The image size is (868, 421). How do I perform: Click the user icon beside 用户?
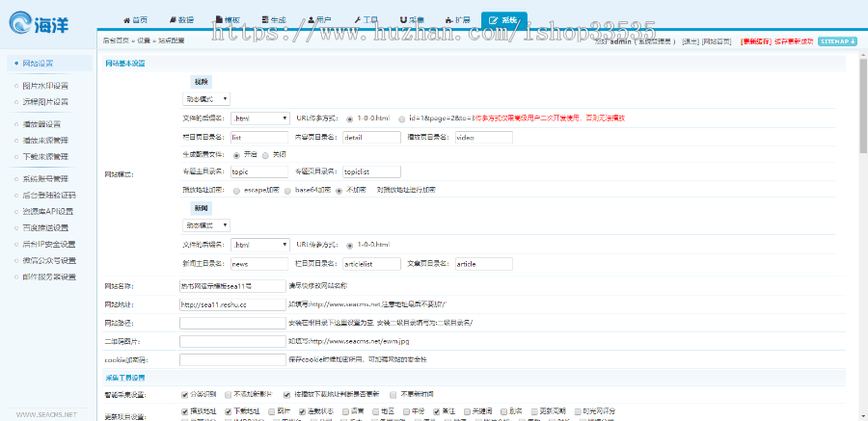click(312, 20)
